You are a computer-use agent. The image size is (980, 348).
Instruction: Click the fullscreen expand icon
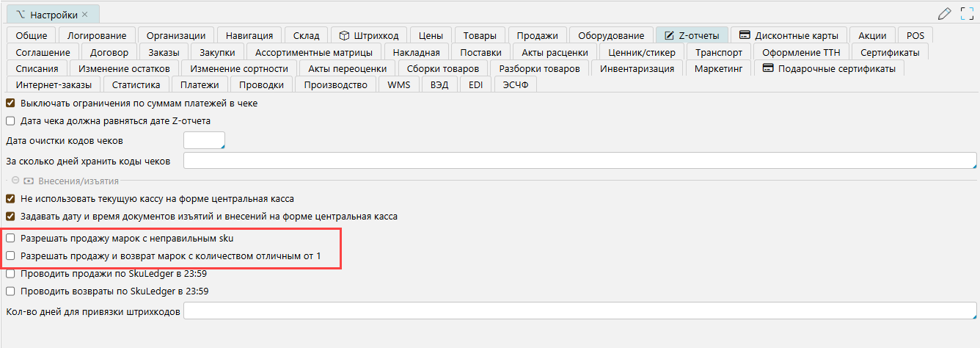point(966,13)
